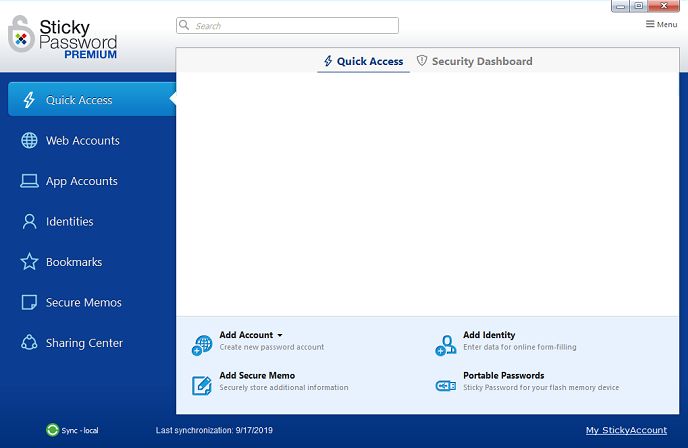Switch to the Quick Access tab
The width and height of the screenshot is (688, 448).
click(x=363, y=61)
